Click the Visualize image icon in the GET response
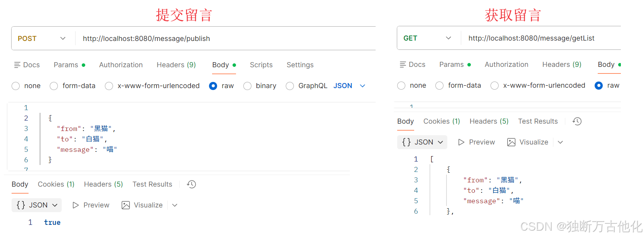 coord(511,142)
